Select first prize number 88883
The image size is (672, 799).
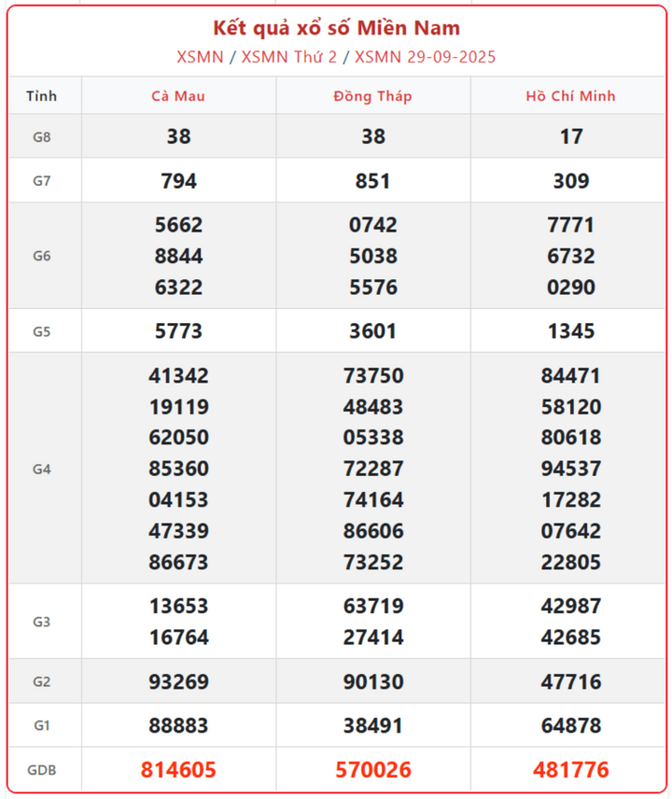pyautogui.click(x=178, y=725)
